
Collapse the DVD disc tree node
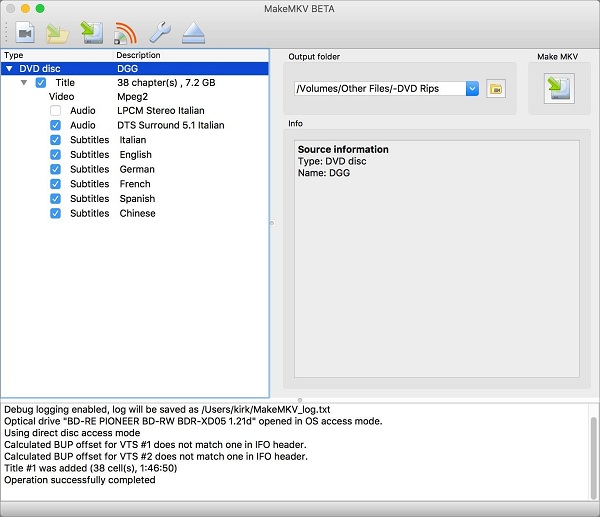(x=9, y=69)
